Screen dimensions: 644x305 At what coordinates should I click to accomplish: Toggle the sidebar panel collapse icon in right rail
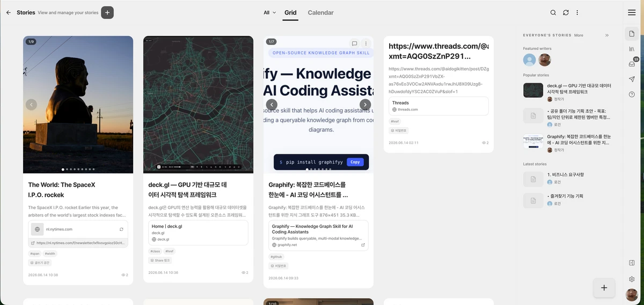pyautogui.click(x=632, y=263)
